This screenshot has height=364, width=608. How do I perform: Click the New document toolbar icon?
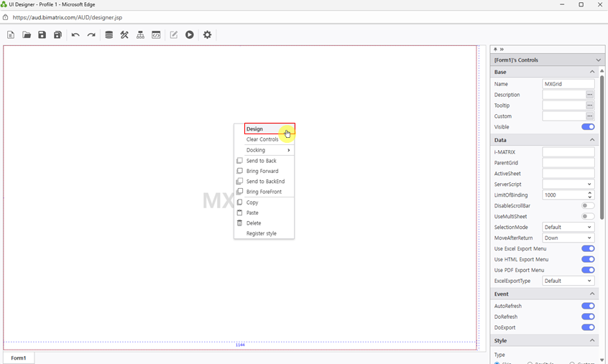(11, 34)
